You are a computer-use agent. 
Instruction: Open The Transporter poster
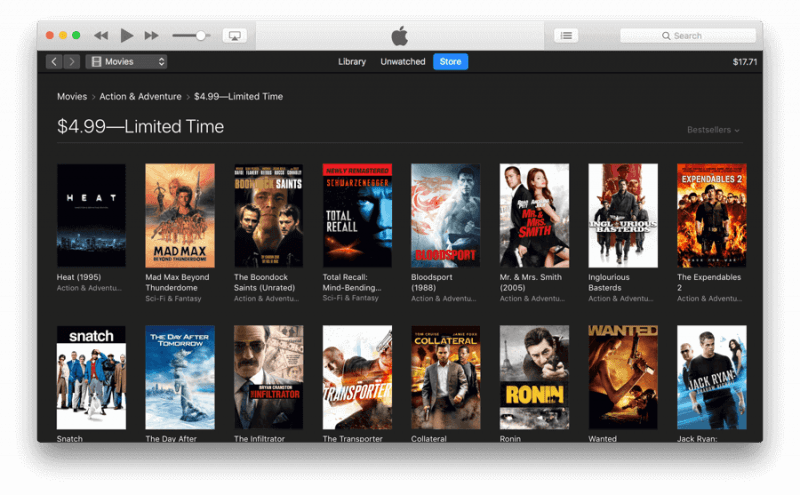357,378
